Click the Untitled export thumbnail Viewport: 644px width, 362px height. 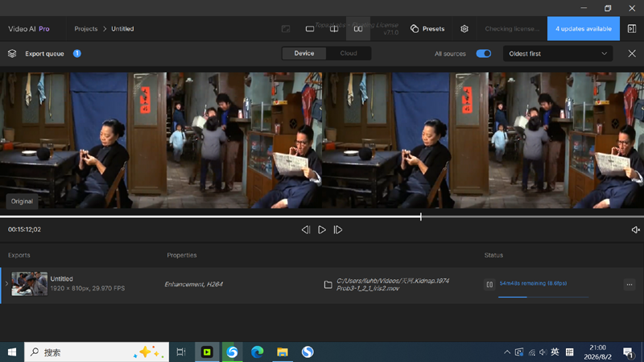click(x=29, y=284)
